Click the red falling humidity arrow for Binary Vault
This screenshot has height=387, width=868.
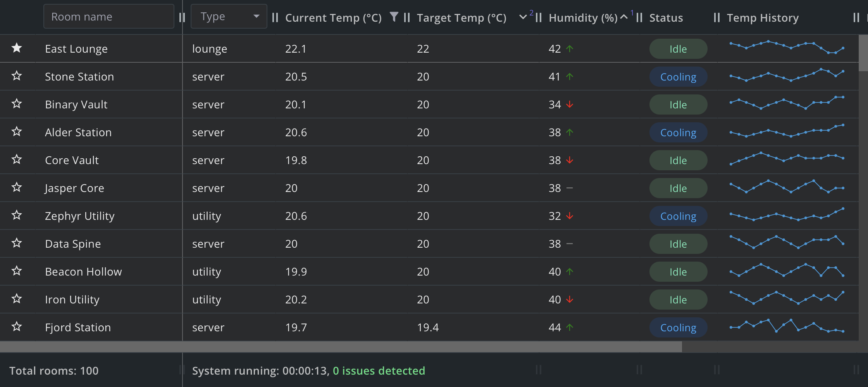pos(569,104)
